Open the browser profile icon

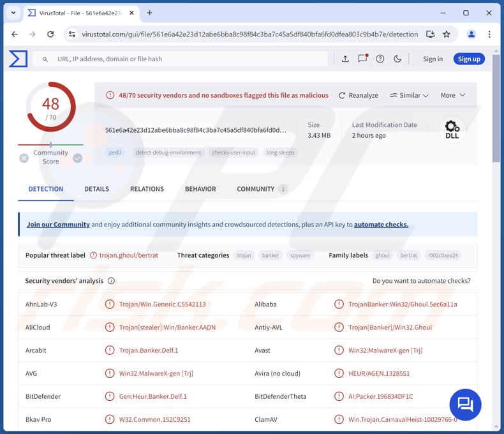(471, 34)
